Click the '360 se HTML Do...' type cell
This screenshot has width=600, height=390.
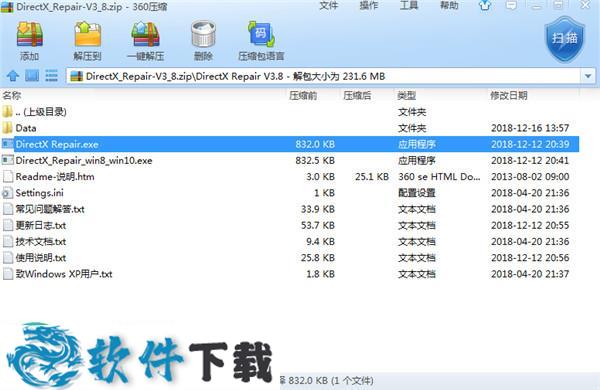click(439, 176)
